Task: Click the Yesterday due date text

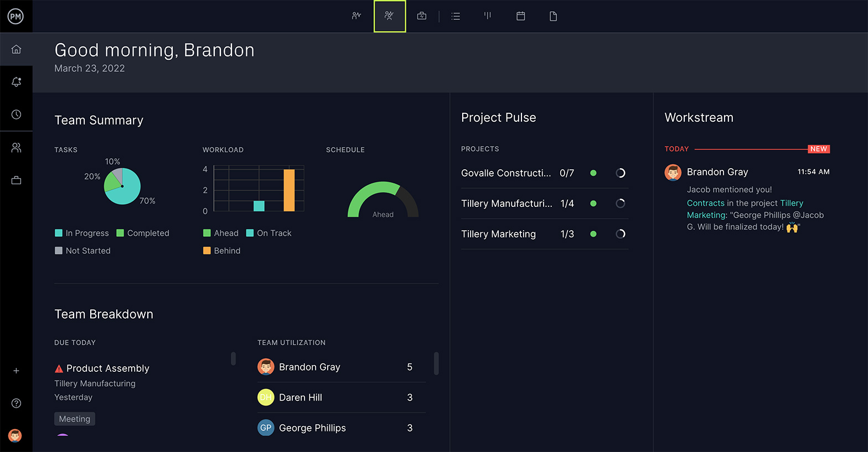Action: pos(73,397)
